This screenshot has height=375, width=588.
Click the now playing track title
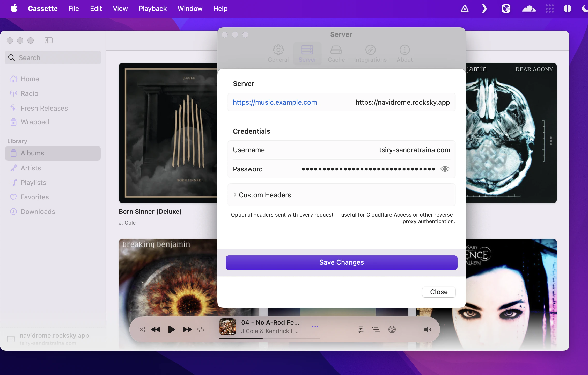coord(270,322)
